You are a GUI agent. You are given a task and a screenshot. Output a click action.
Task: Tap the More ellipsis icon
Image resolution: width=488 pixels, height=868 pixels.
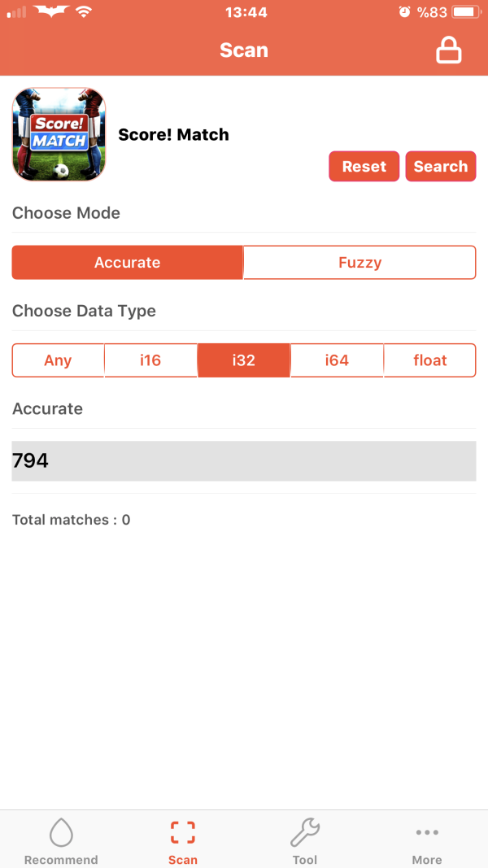pos(427,831)
